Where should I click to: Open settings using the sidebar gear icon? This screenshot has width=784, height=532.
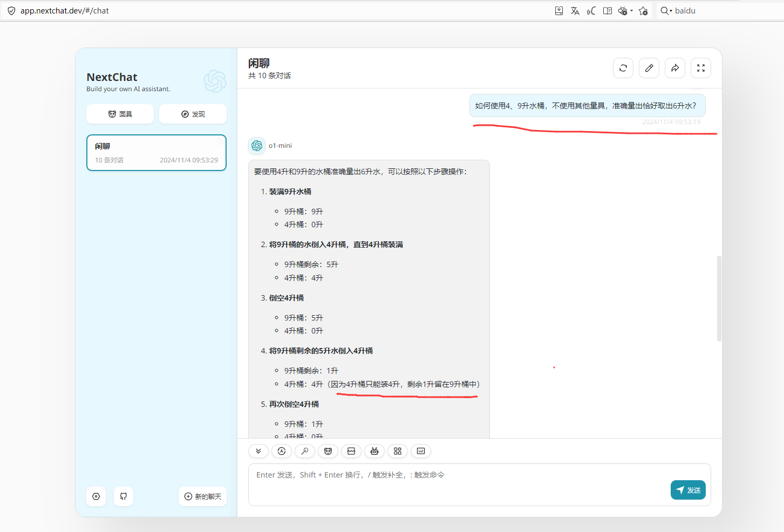96,496
